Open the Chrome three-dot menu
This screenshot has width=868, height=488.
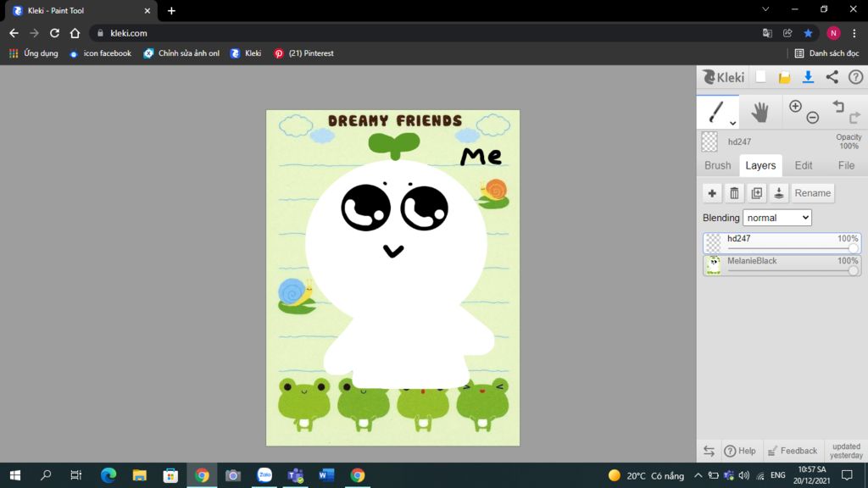click(854, 33)
